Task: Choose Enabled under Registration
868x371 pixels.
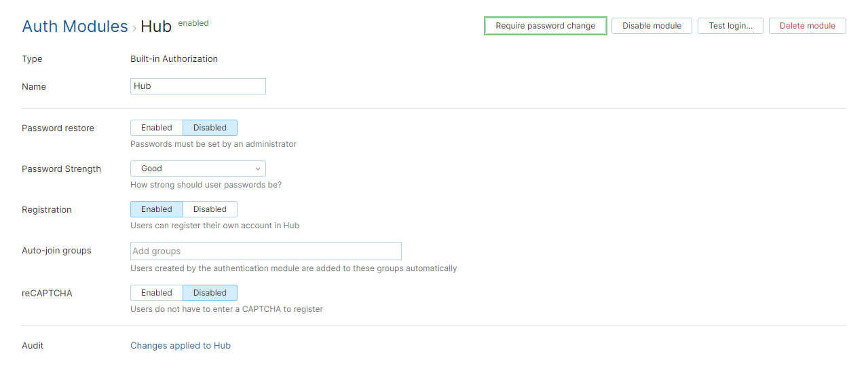Action: tap(157, 209)
